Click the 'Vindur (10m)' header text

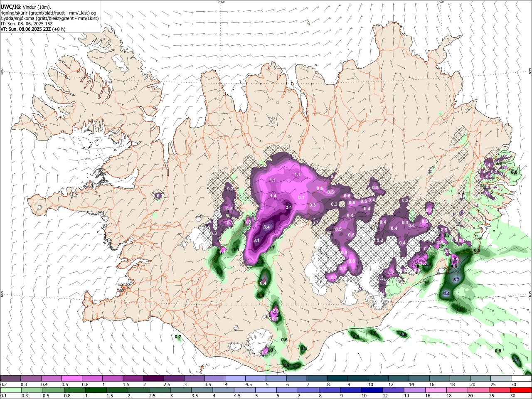(x=36, y=7)
